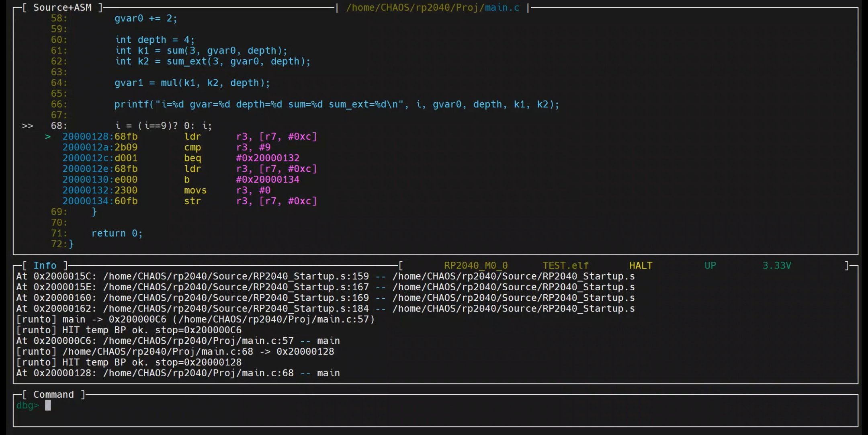
Task: Click the 3.33V voltage readout
Action: point(776,265)
